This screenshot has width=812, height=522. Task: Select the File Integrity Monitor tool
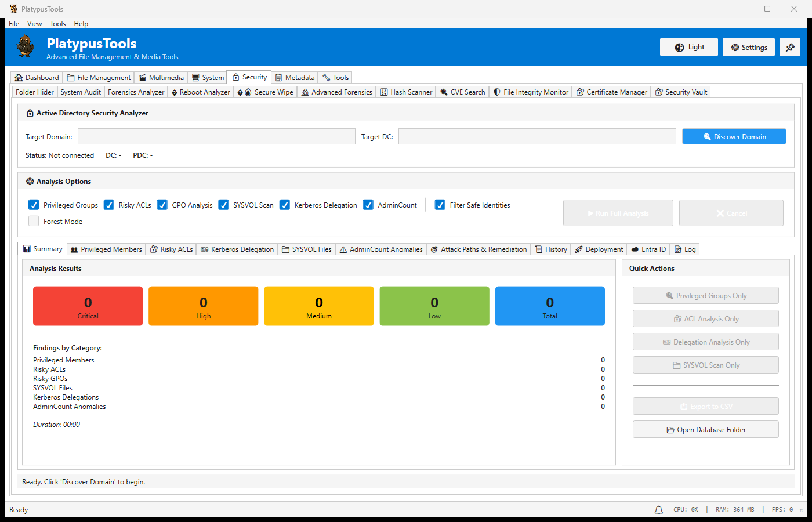(530, 92)
